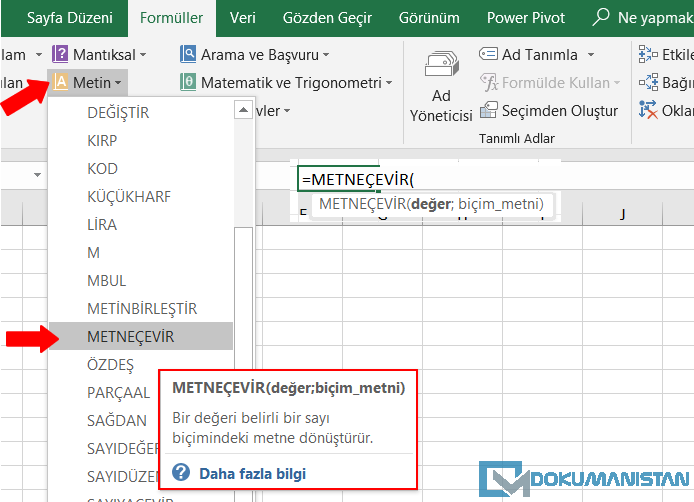Expand the Ad Tanımla dropdown arrow
Image resolution: width=694 pixels, height=502 pixels.
coord(591,55)
